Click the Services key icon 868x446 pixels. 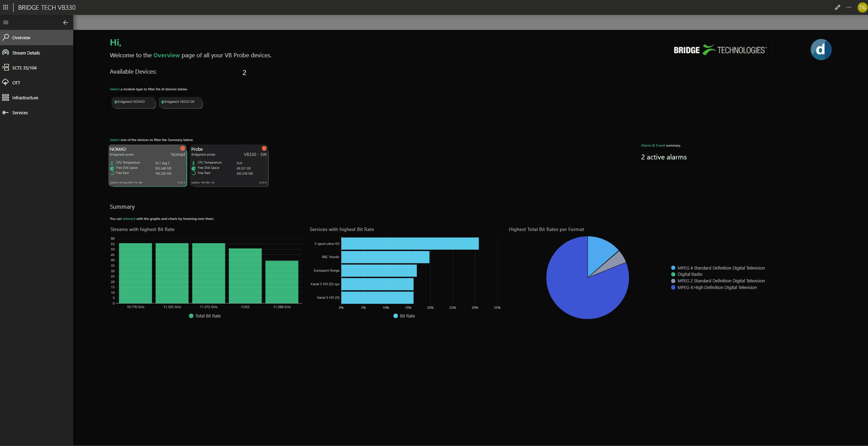tap(6, 113)
